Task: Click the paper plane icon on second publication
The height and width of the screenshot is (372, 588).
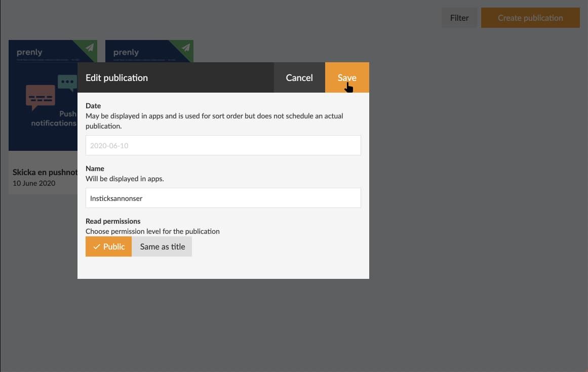Action: [186, 48]
